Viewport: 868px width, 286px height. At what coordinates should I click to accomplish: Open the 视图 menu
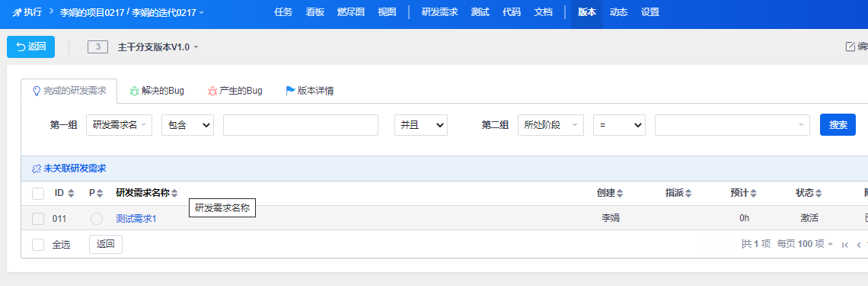point(387,12)
